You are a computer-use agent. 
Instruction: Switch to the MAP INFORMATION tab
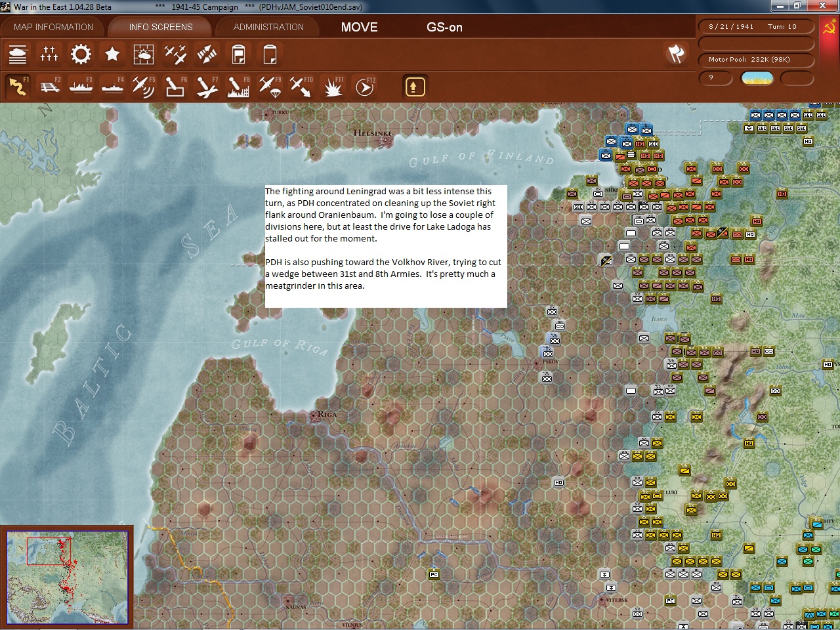point(53,27)
